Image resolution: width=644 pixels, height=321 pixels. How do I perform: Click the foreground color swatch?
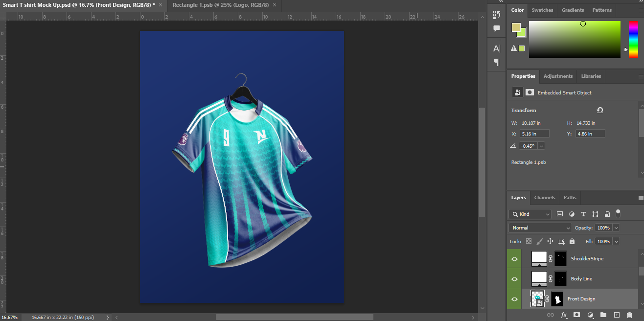(516, 27)
